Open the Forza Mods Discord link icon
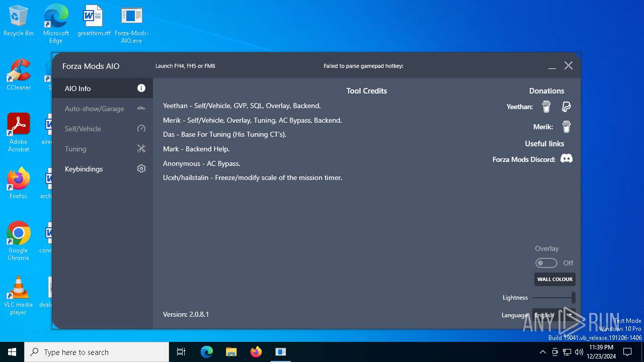This screenshot has height=362, width=644. (x=567, y=159)
